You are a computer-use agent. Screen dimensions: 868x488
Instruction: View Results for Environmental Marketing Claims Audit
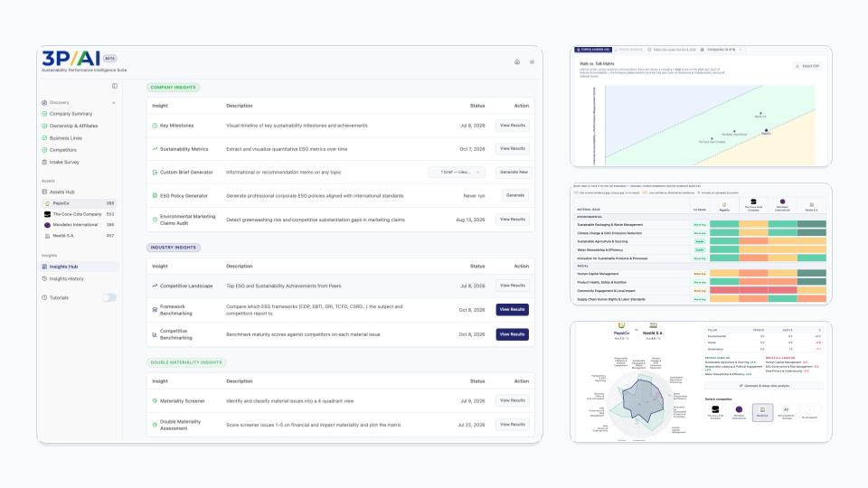tap(512, 220)
